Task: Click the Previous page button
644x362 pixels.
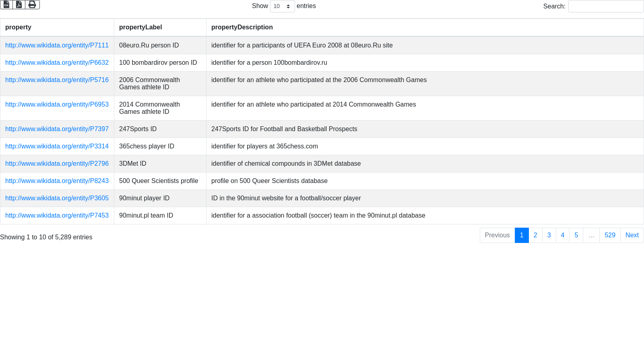Action: 497,235
